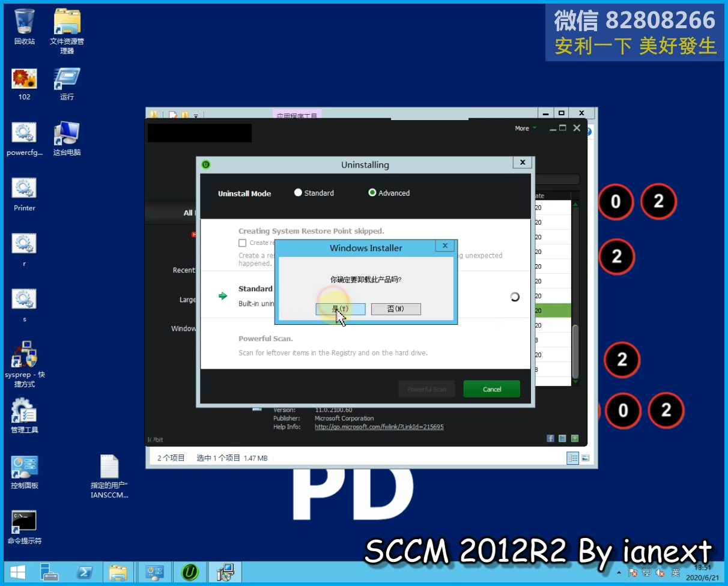This screenshot has width=728, height=586.
Task: Cancel the uninstall process
Action: [492, 389]
